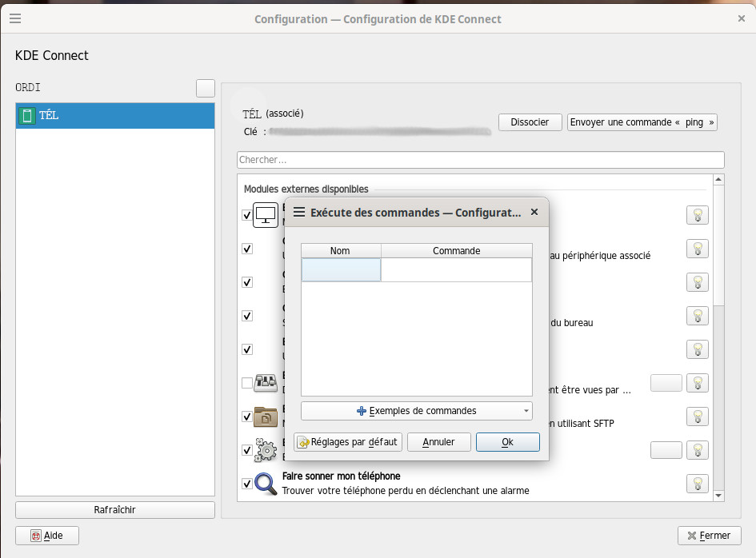
Task: Click the green phone icon beside TÉL
Action: tap(27, 116)
